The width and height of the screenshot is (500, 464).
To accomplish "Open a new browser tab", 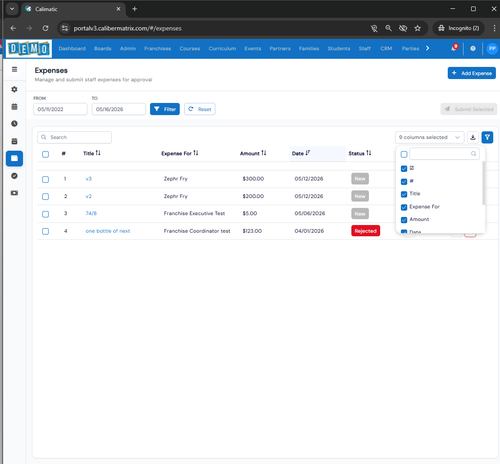I will click(135, 9).
